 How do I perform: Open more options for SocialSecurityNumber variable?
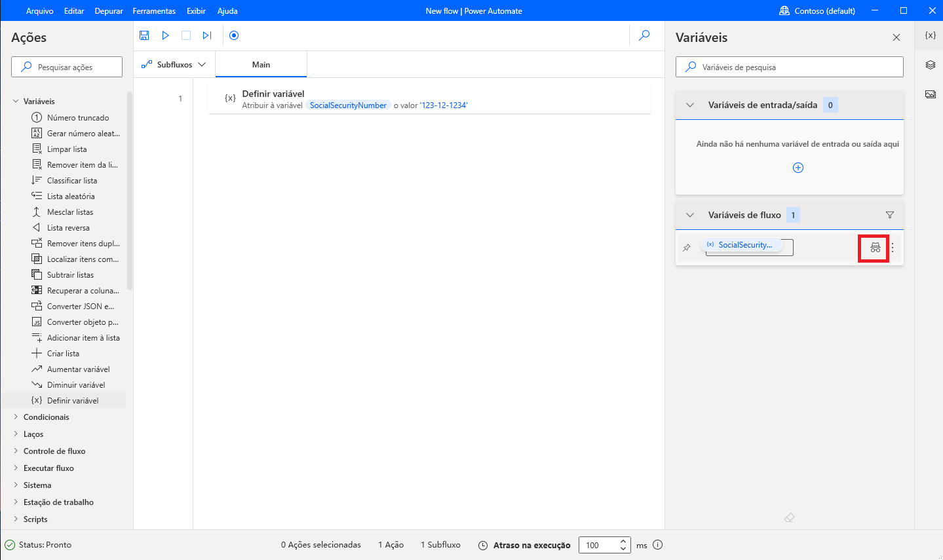point(893,248)
